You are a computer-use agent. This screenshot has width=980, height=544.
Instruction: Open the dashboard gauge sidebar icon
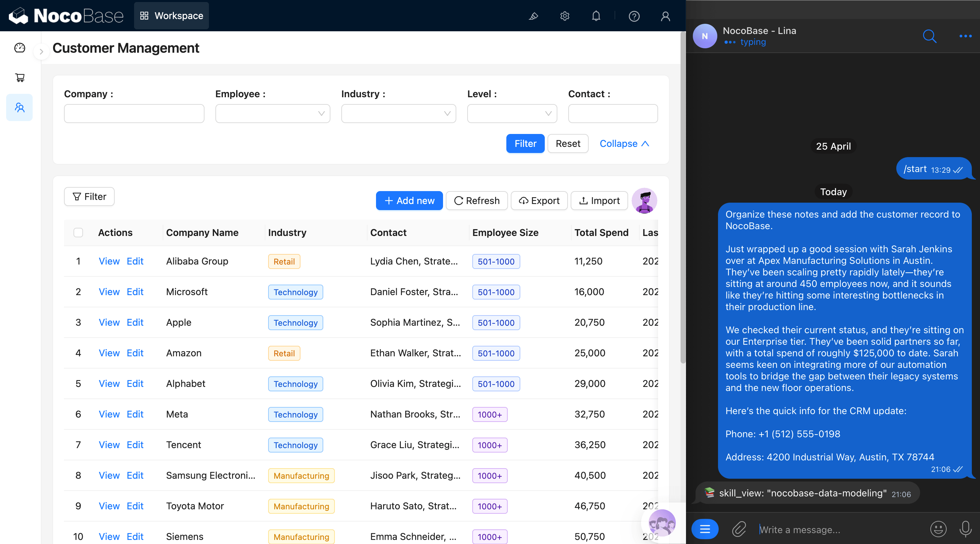coord(20,48)
